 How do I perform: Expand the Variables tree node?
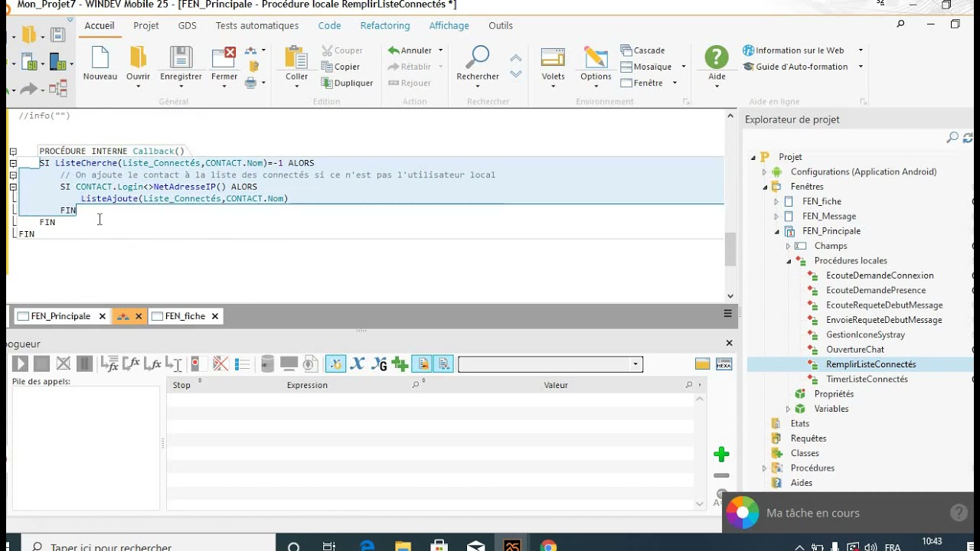pyautogui.click(x=788, y=409)
